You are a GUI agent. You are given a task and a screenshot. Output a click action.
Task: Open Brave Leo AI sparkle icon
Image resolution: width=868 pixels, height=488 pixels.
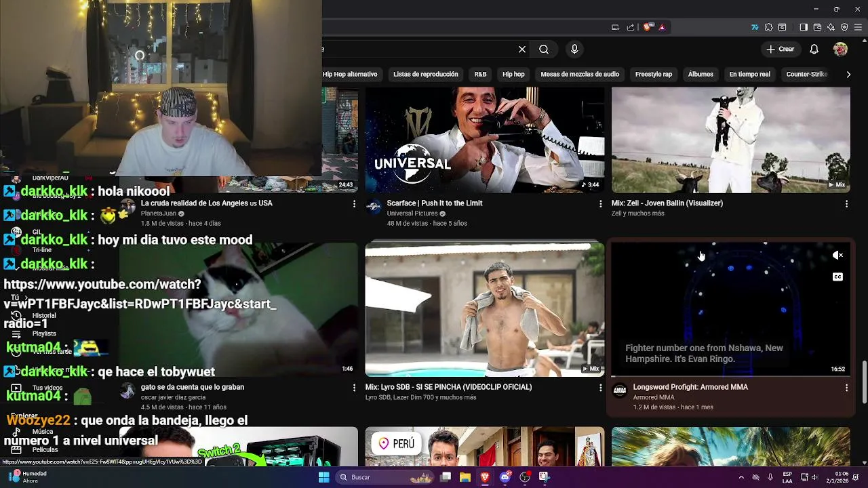[x=831, y=28]
